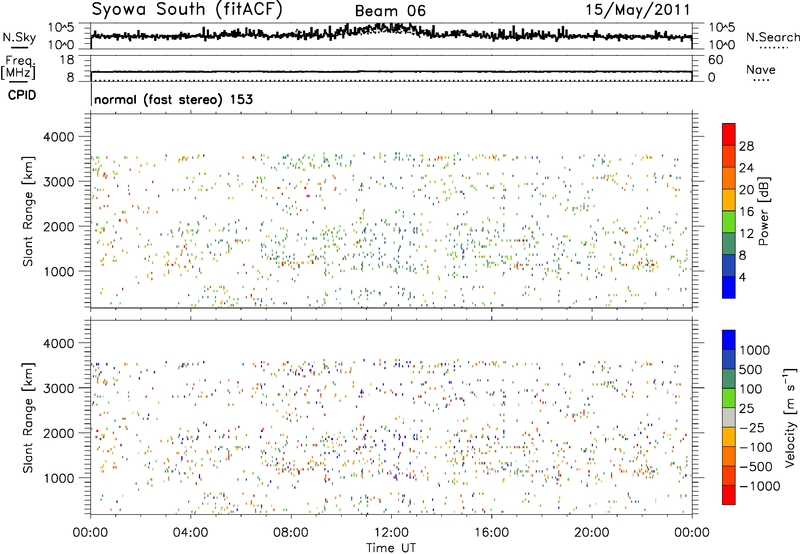Click the "08:00" time tick label

pyautogui.click(x=290, y=533)
